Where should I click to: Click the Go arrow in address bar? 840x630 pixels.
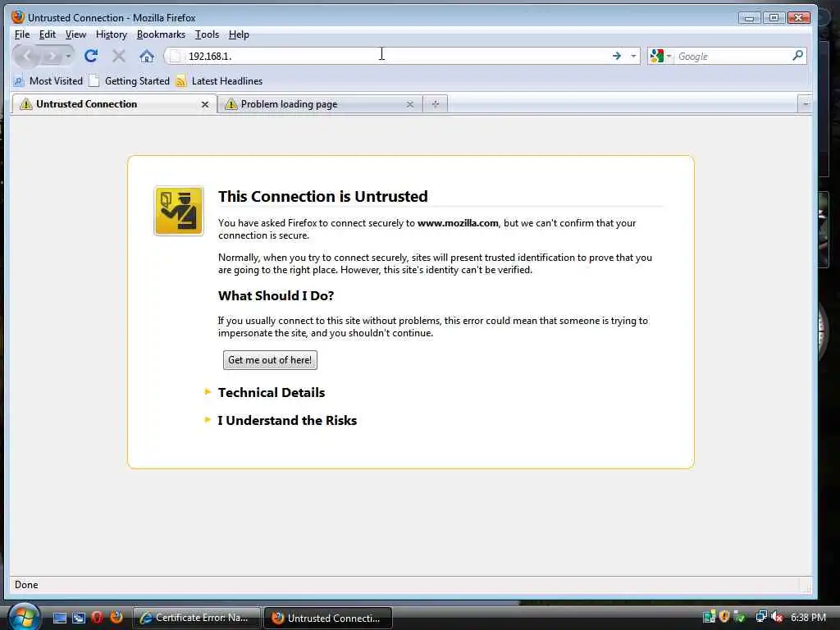point(617,56)
